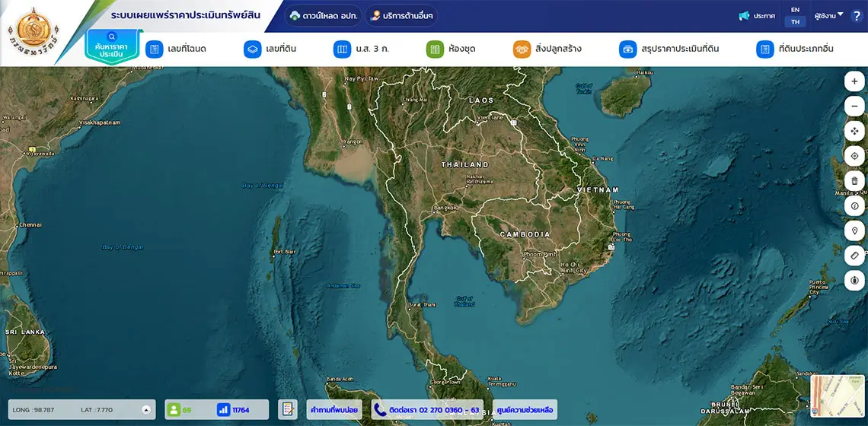This screenshot has height=426, width=868.
Task: Open the ดาวน์โหลด อปท. download menu
Action: point(322,16)
